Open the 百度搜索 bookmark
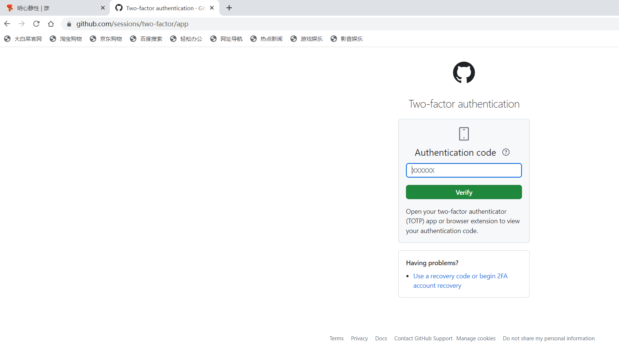This screenshot has width=619, height=364. (x=146, y=39)
